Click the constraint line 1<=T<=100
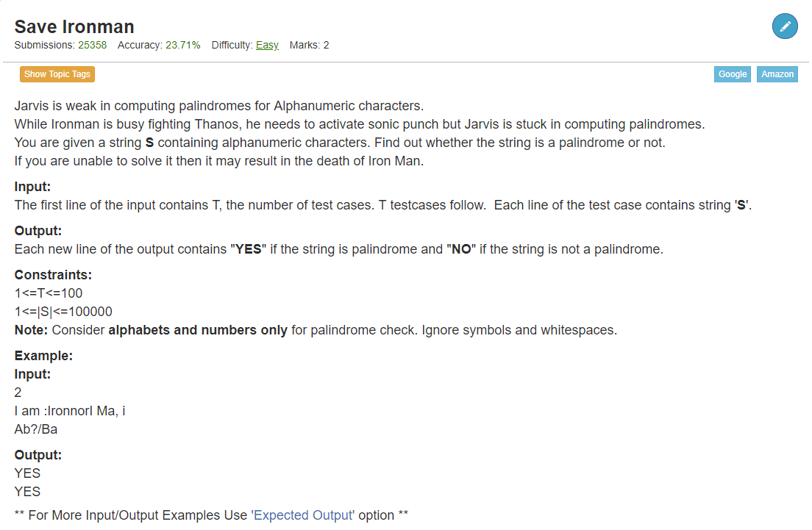812x530 pixels. (48, 293)
